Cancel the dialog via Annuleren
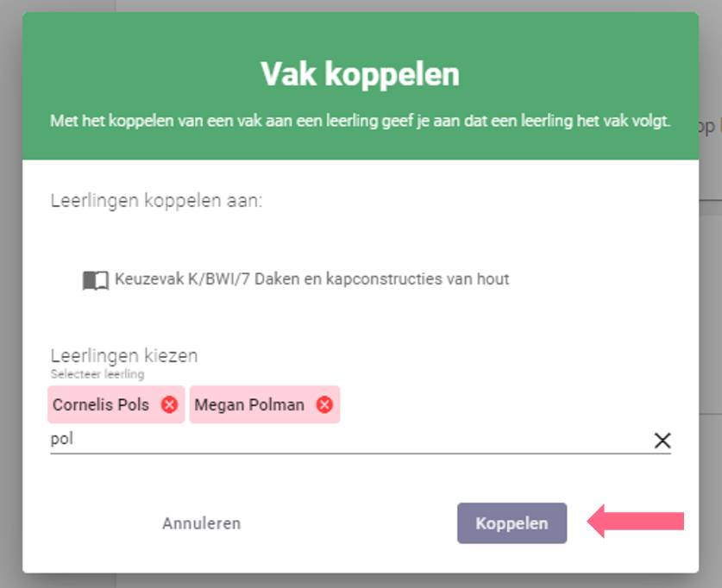This screenshot has height=588, width=722. pos(201,523)
